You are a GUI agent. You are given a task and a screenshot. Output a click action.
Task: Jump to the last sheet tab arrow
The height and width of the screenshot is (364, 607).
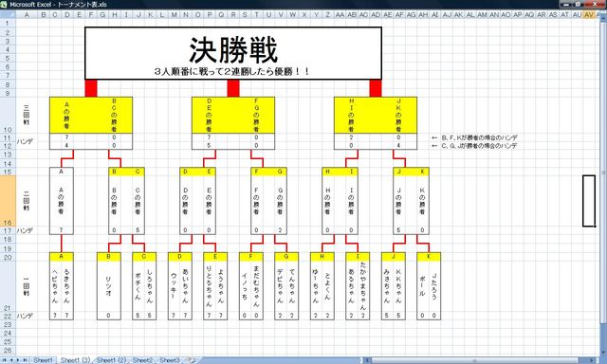[x=25, y=360]
